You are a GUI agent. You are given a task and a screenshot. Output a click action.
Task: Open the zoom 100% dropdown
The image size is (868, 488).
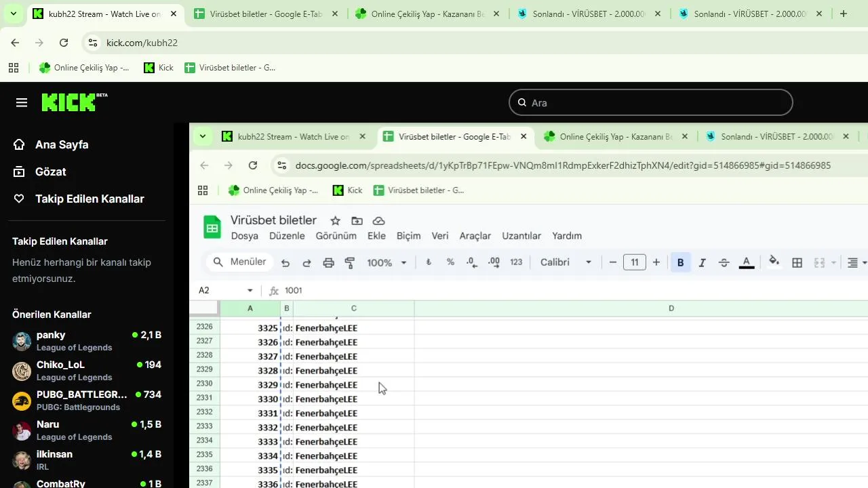(387, 262)
